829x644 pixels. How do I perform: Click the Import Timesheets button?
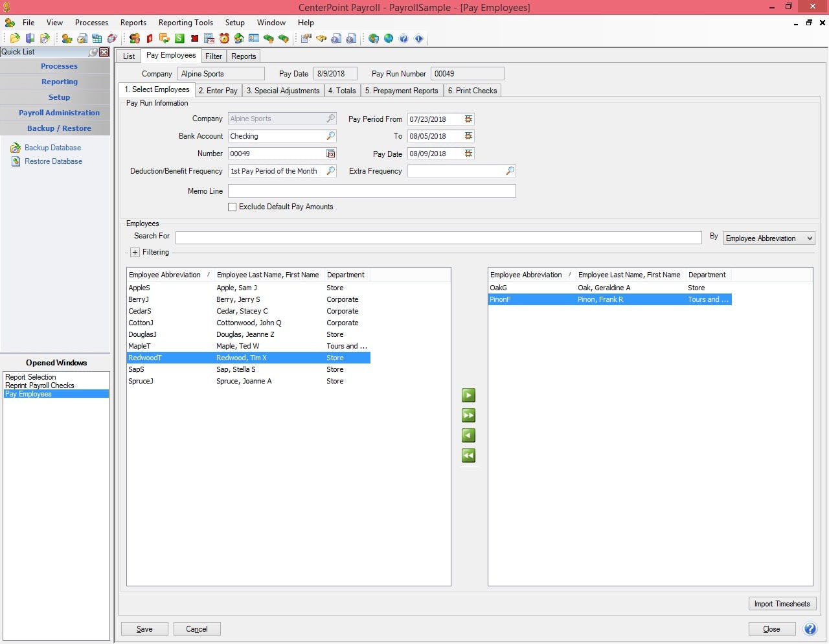782,603
